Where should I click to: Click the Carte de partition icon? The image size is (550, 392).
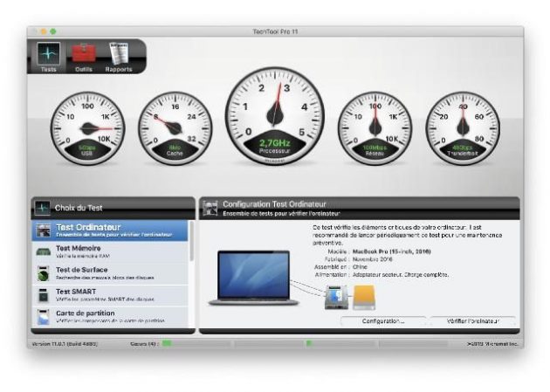[44, 317]
